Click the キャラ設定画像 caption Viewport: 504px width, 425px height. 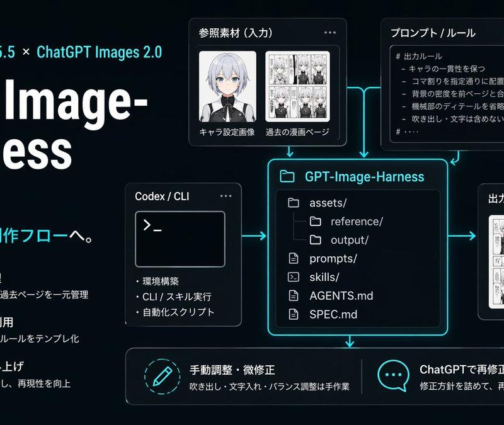(227, 132)
